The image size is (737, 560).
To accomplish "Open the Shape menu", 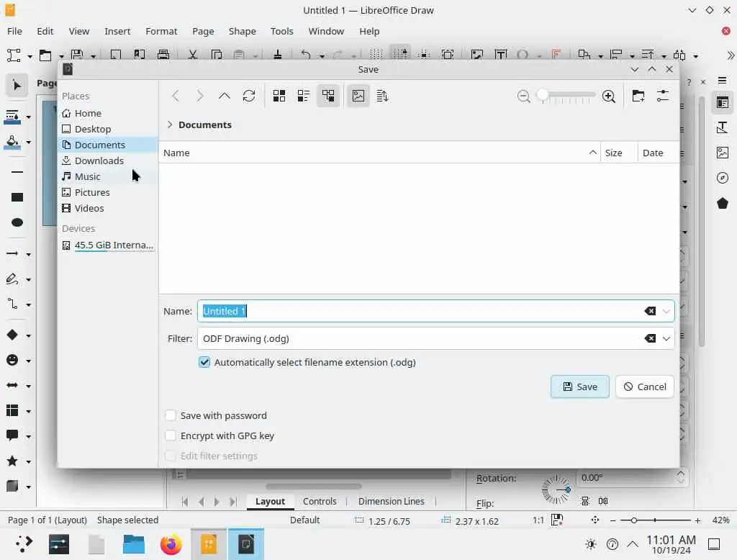I will 242,31.
